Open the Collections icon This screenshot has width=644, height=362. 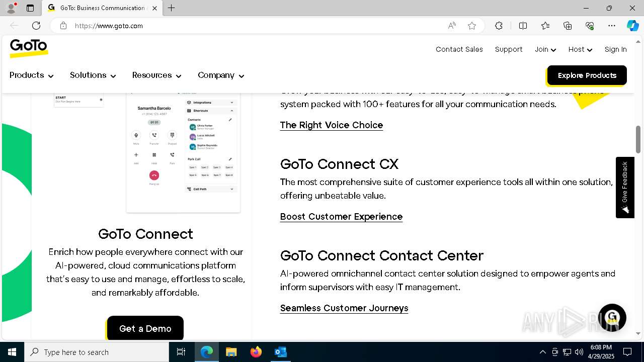coord(568,26)
